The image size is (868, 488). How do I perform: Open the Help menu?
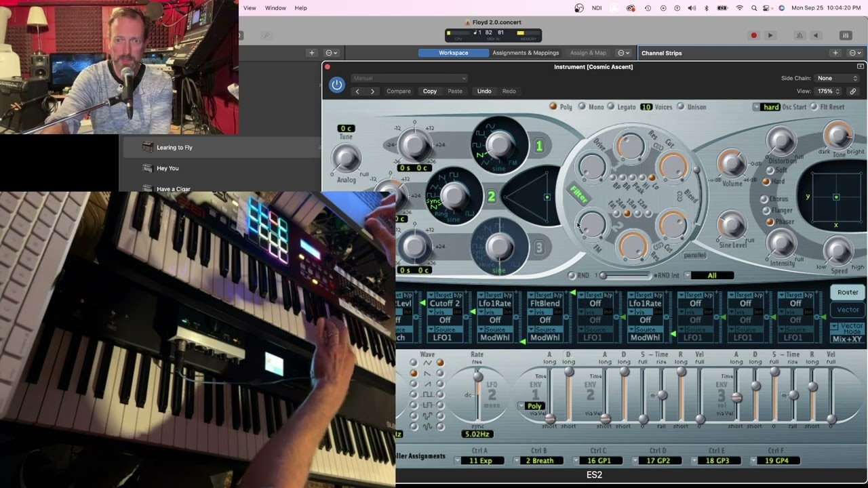(x=300, y=8)
